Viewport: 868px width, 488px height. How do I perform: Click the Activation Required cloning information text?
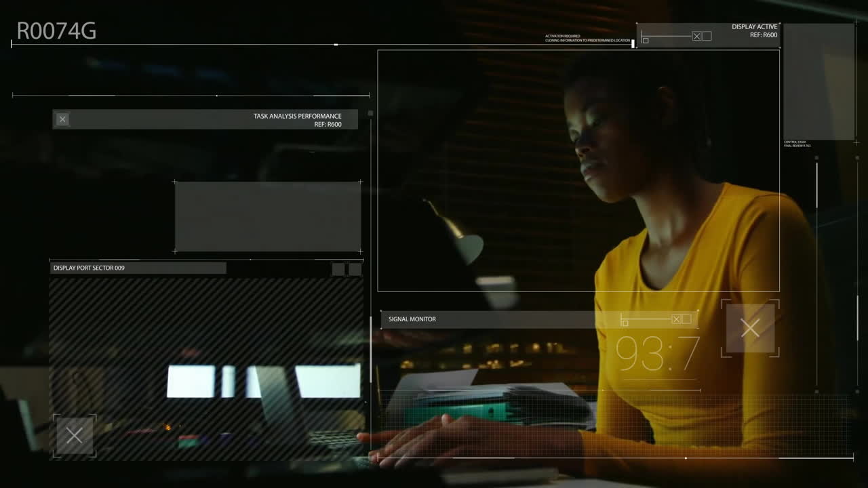click(x=586, y=37)
